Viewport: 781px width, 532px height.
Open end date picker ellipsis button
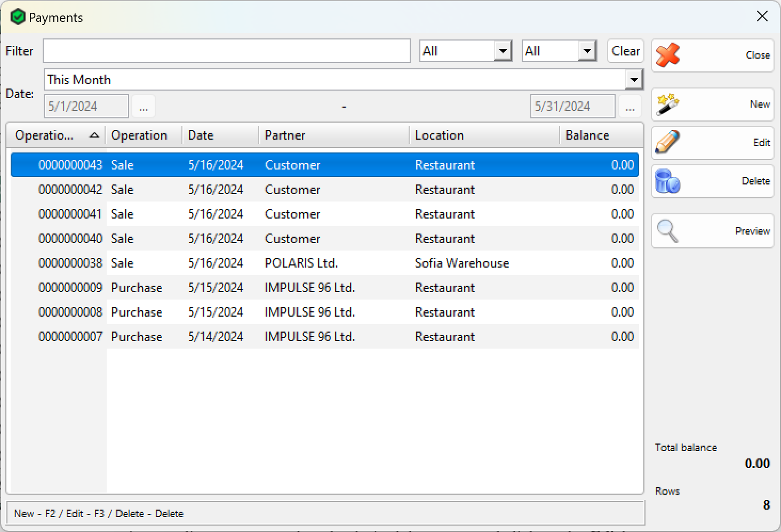pyautogui.click(x=630, y=107)
